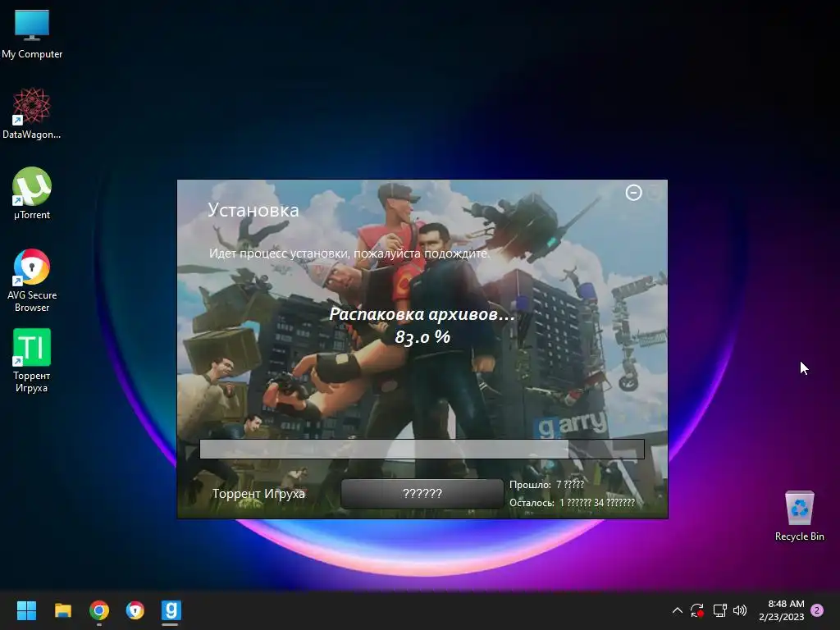The width and height of the screenshot is (840, 630).
Task: Select the Торрент Игруха desktop shortcut
Action: tap(32, 360)
